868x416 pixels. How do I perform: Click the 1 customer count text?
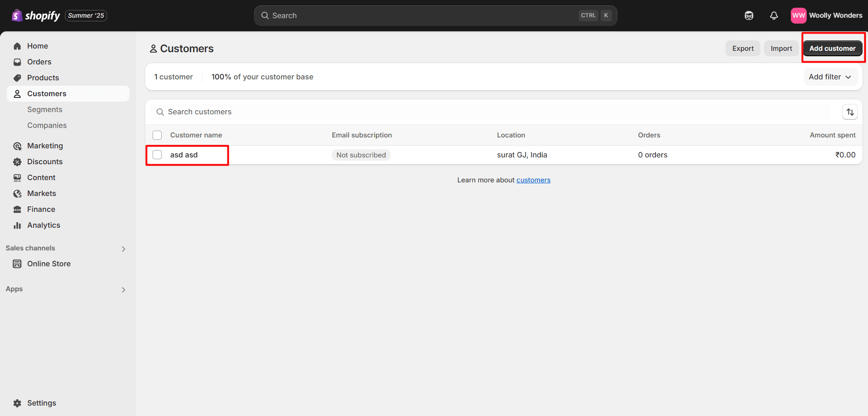173,77
